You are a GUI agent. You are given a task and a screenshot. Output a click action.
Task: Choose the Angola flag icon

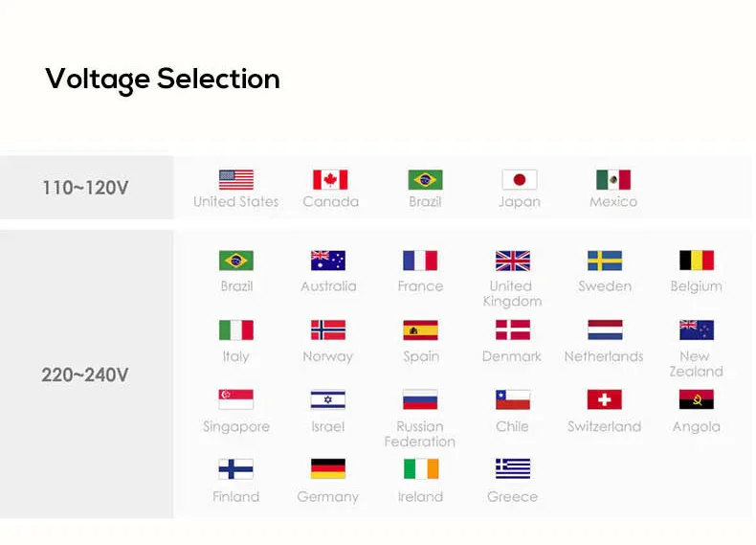697,399
